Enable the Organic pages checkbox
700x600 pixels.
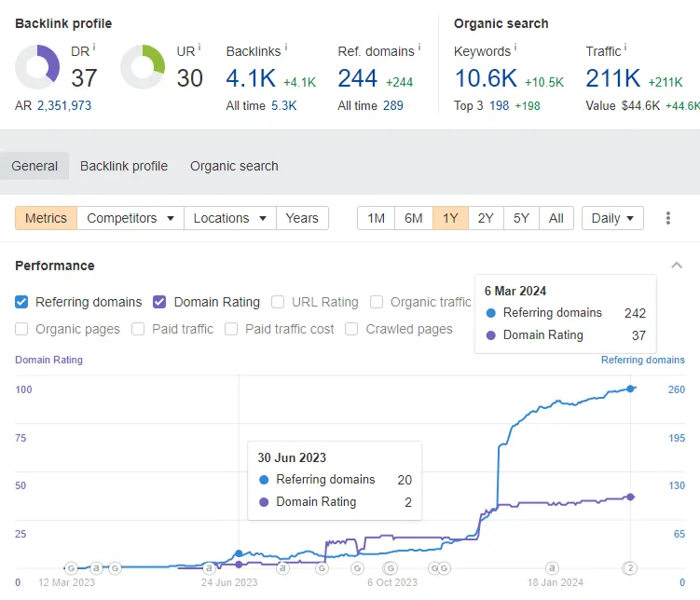point(21,329)
